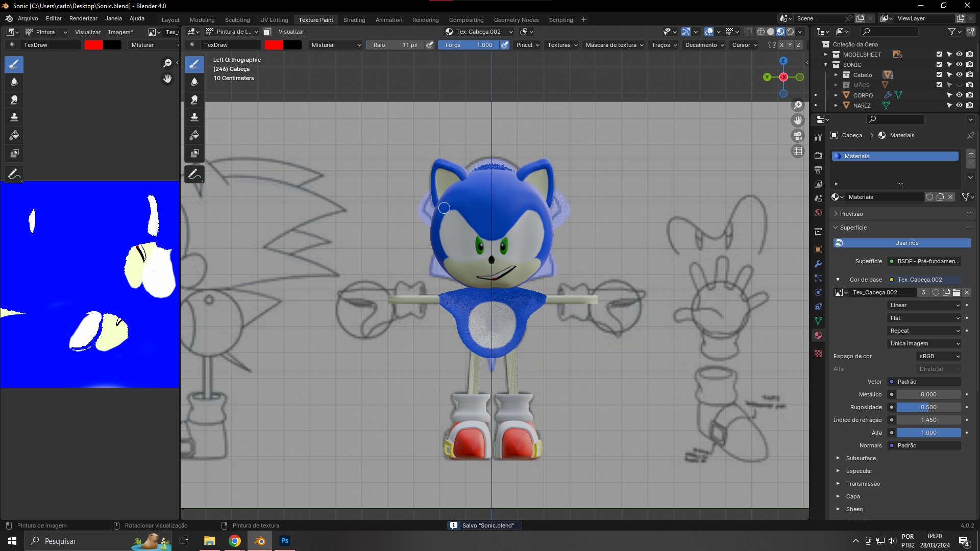Select the Soften tool in 3D viewport toolbar
Viewport: 980px width, 551px height.
(194, 82)
